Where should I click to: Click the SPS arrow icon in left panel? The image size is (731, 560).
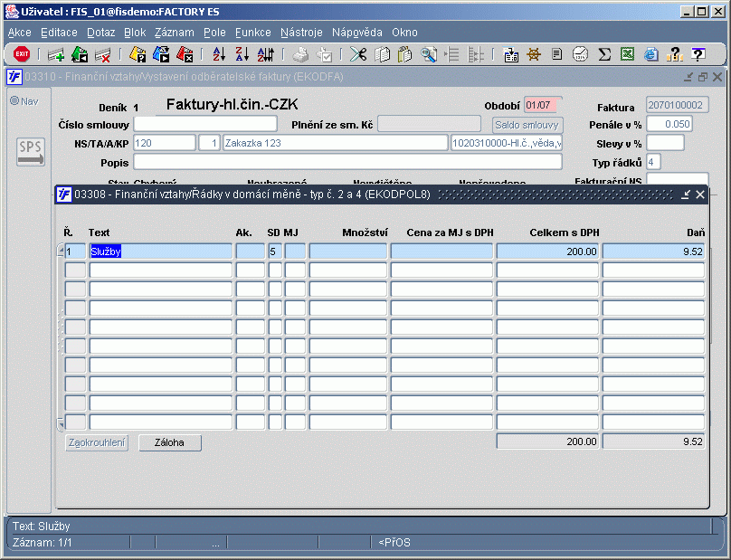pyautogui.click(x=31, y=152)
